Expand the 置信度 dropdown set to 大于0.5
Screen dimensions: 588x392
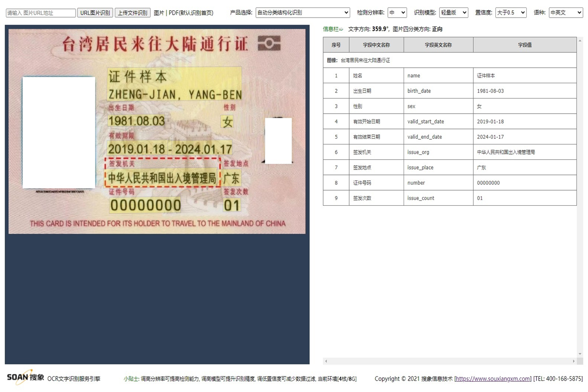[x=511, y=12]
